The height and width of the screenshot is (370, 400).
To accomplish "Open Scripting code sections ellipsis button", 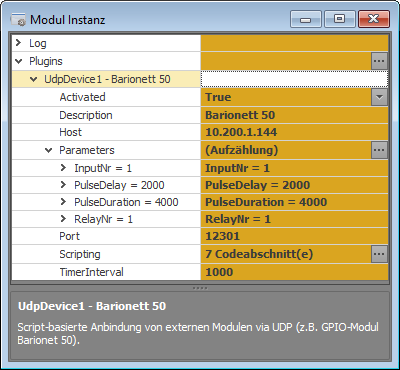I will (379, 254).
